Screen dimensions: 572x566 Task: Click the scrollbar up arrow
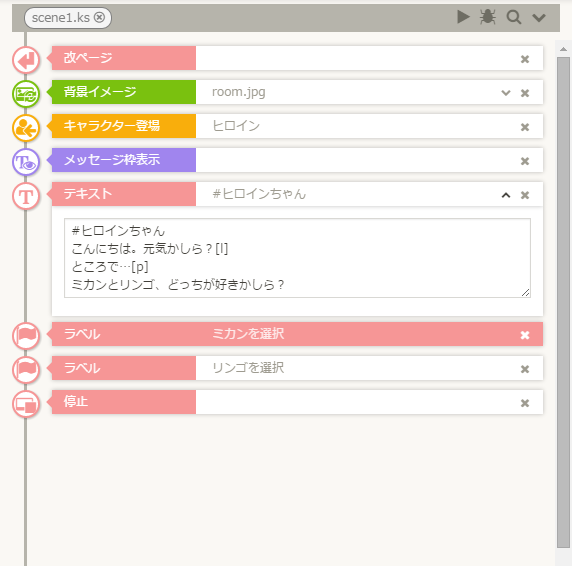pos(563,49)
